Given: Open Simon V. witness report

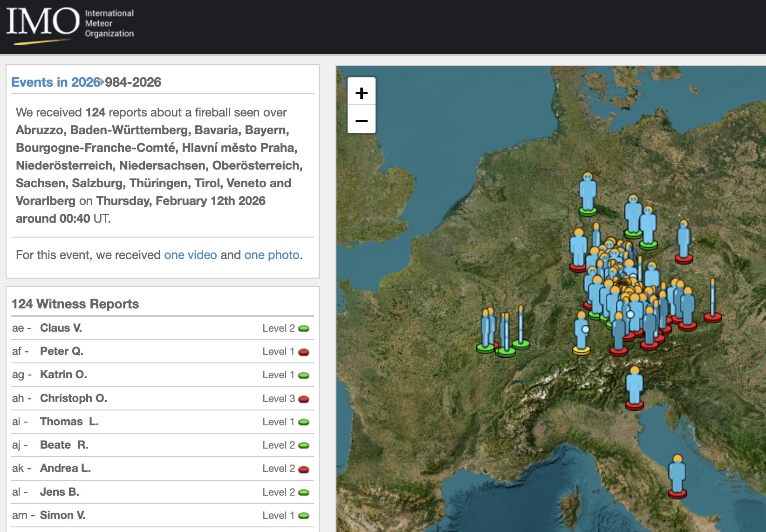Looking at the screenshot, I should pos(62,515).
